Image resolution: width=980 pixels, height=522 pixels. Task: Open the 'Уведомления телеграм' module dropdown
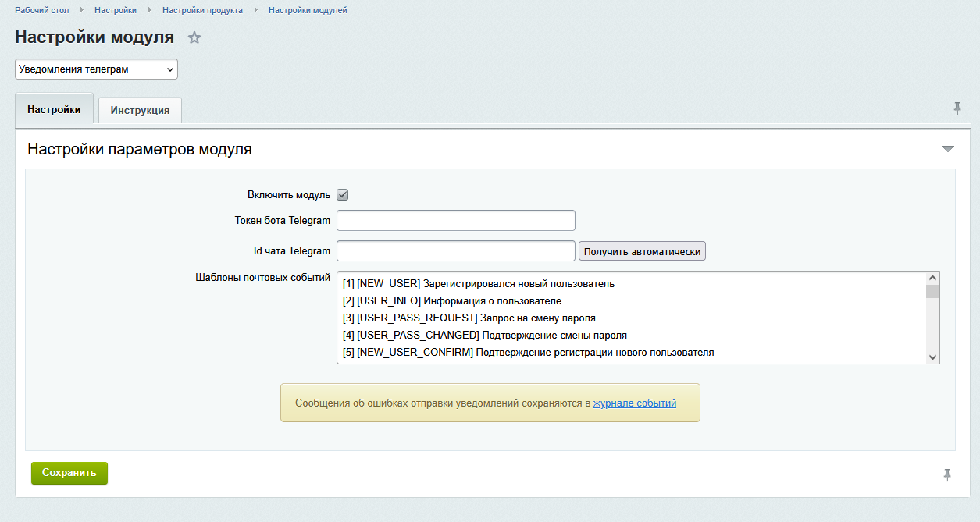(x=96, y=69)
